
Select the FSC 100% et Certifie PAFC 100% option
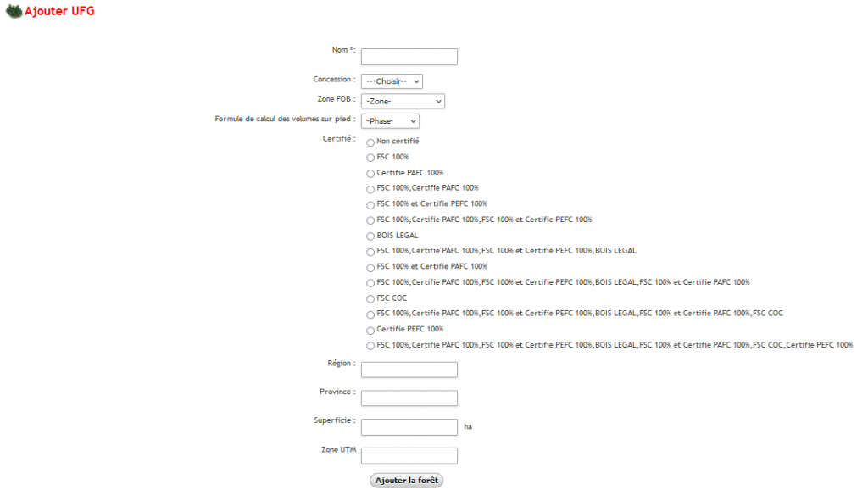370,267
